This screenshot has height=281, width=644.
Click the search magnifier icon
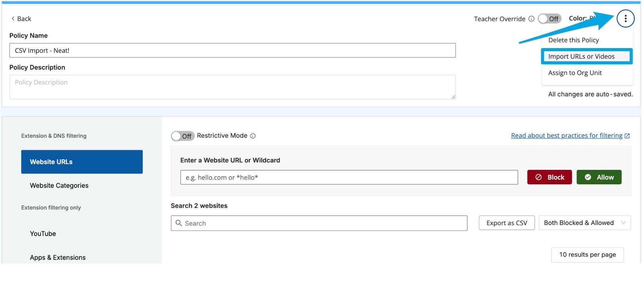pyautogui.click(x=179, y=223)
